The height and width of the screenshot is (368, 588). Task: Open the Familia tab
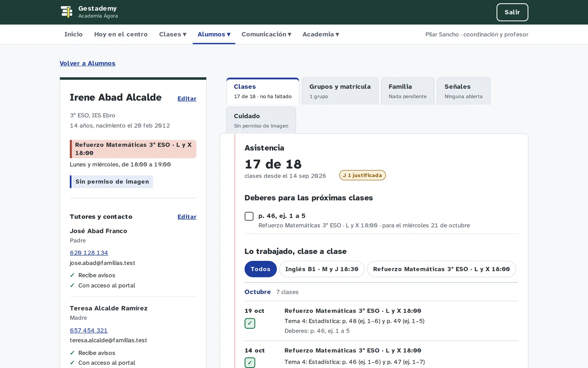tap(408, 91)
